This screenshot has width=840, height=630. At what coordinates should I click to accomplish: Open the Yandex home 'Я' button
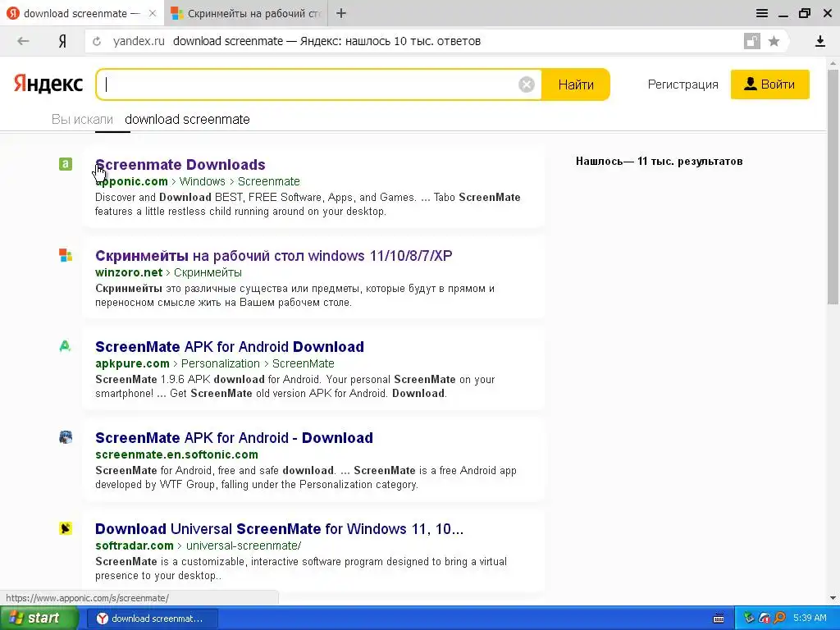point(62,41)
